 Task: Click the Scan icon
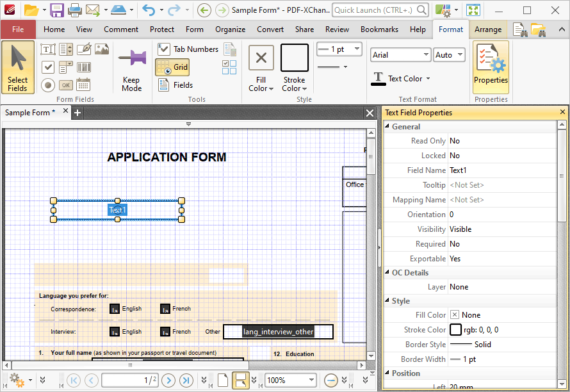coord(118,10)
